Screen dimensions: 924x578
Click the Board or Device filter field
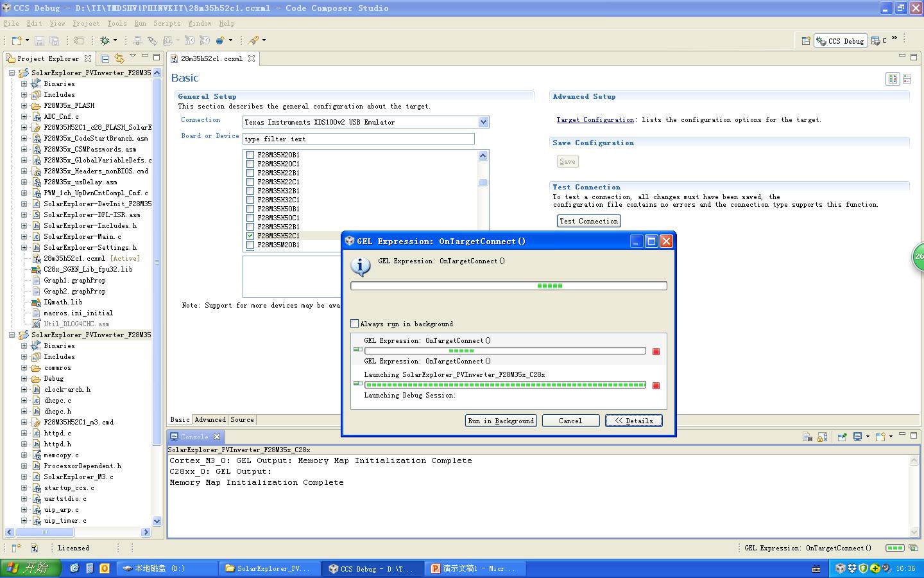tap(359, 139)
